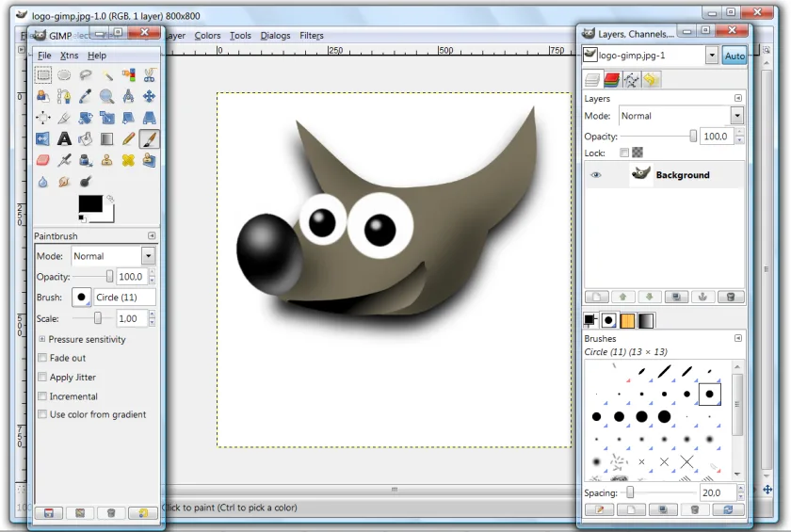791x532 pixels.
Task: Select the Rotate tool
Action: (86, 118)
